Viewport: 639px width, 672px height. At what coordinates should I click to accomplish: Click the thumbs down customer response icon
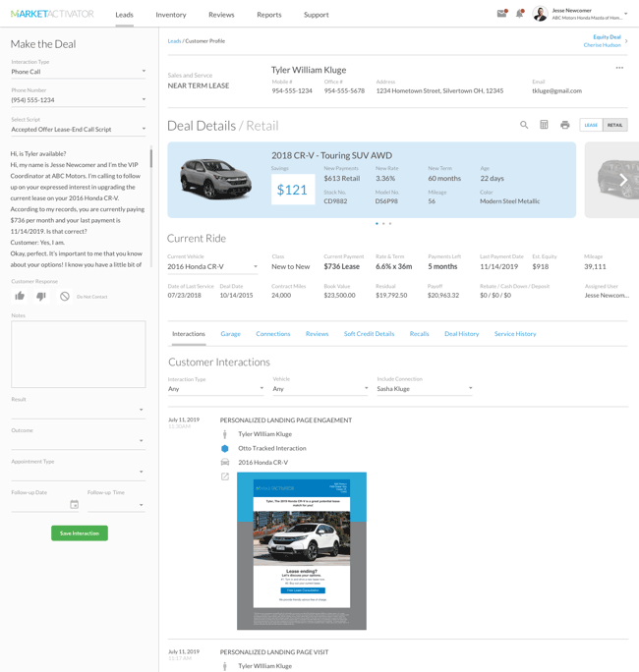pos(41,296)
